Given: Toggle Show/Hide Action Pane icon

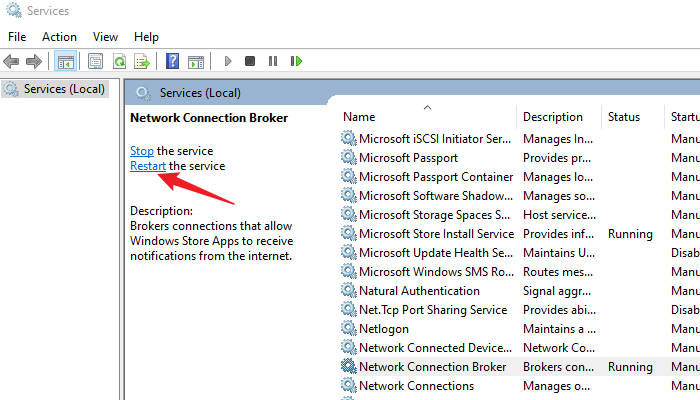Looking at the screenshot, I should click(x=196, y=61).
